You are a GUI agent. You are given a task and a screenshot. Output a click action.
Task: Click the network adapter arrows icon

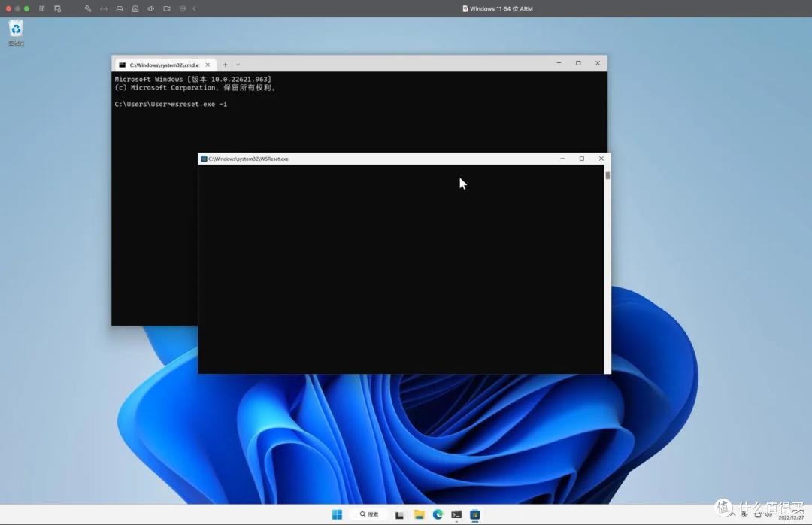(x=104, y=8)
